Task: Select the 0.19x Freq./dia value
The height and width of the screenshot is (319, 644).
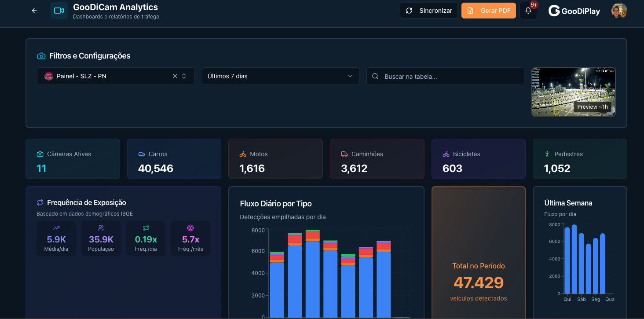Action: point(146,240)
